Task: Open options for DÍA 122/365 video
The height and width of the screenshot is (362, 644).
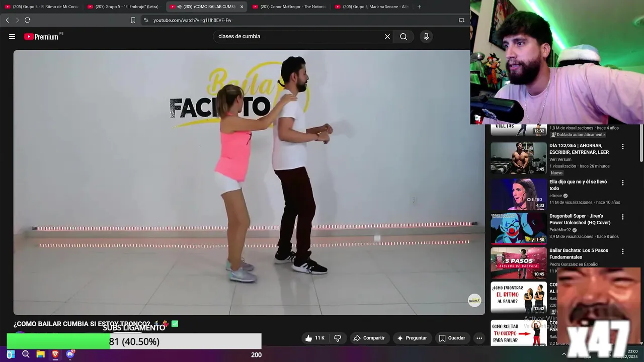Action: [x=623, y=147]
